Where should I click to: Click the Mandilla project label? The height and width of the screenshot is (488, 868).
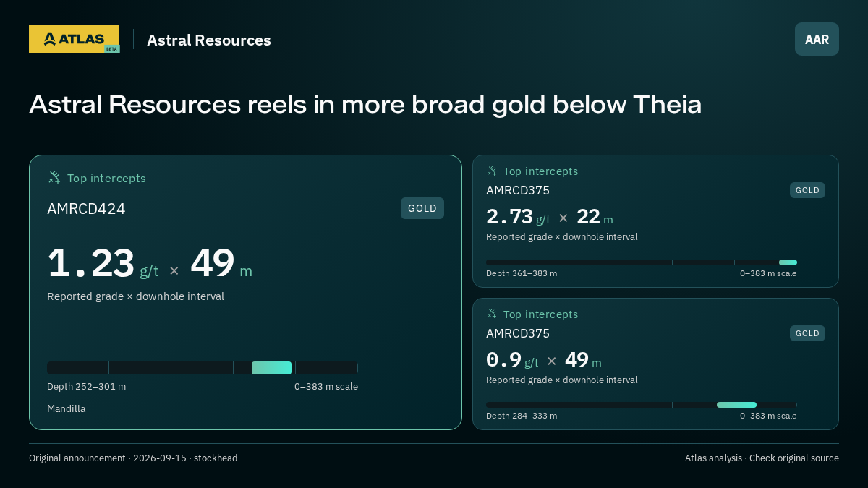tap(67, 409)
